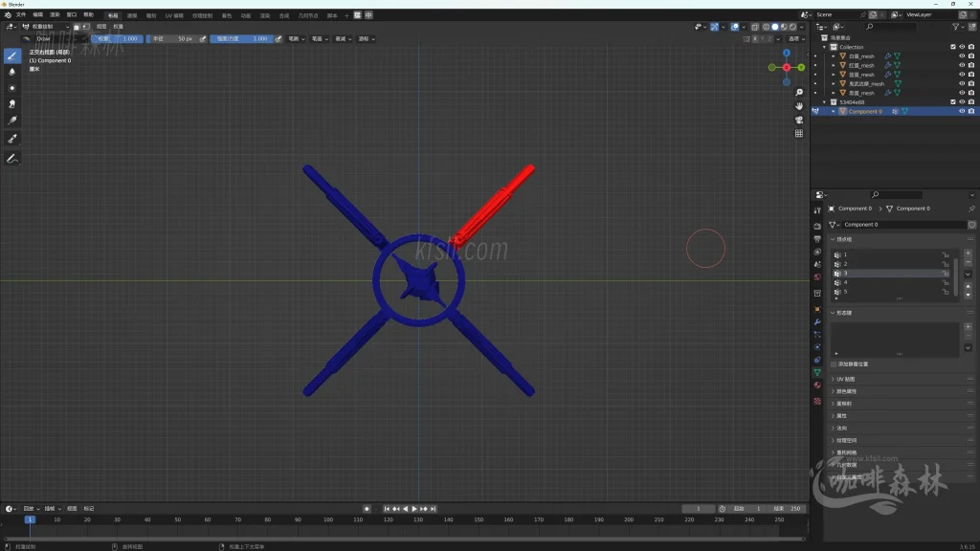Enable the relative shape keys checkbox
This screenshot has width=980, height=551.
[834, 364]
